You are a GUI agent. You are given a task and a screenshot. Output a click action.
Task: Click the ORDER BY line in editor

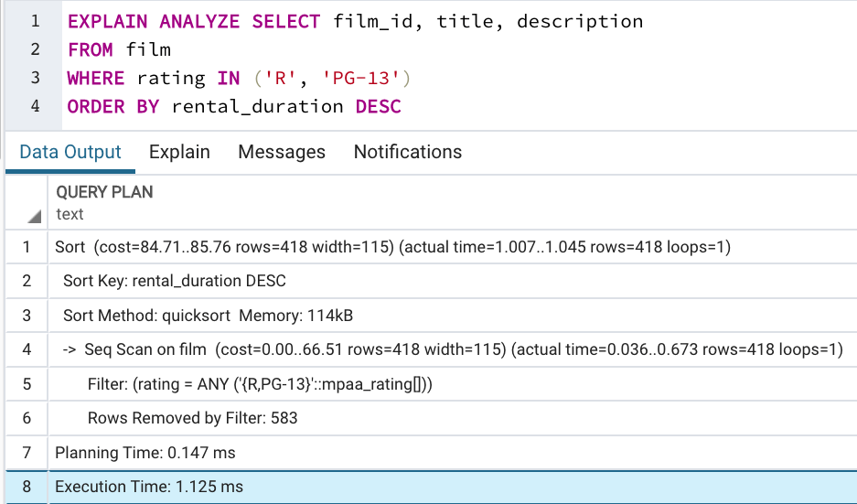pyautogui.click(x=234, y=107)
